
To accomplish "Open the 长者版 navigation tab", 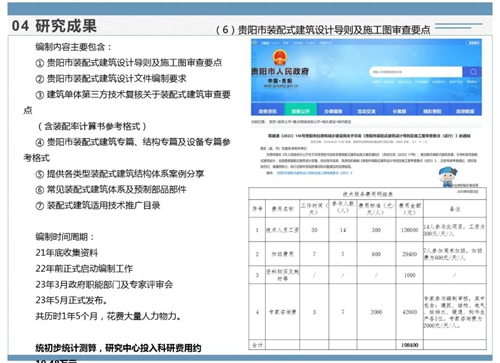I will click(x=399, y=111).
